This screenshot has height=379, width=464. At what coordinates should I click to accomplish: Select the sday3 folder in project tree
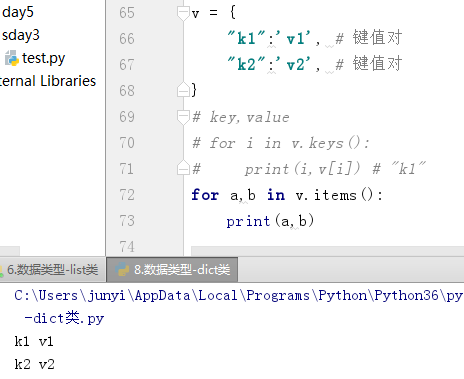click(x=21, y=35)
